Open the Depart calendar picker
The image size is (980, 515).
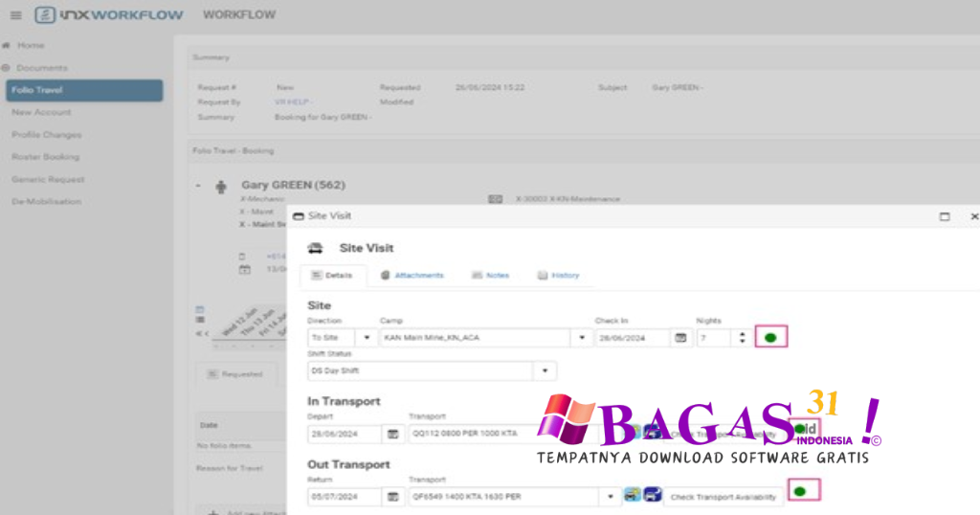[392, 435]
